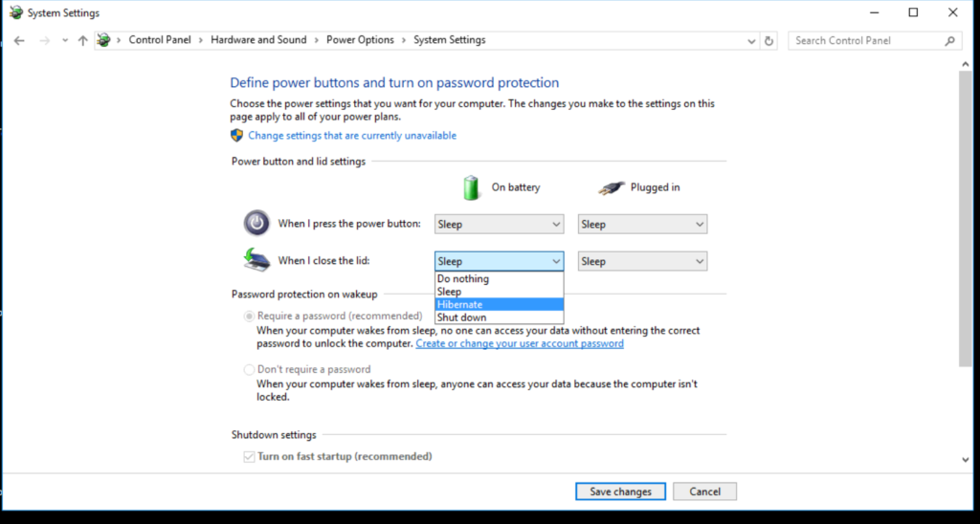The width and height of the screenshot is (980, 524).
Task: Select Require a password radio button
Action: (x=250, y=316)
